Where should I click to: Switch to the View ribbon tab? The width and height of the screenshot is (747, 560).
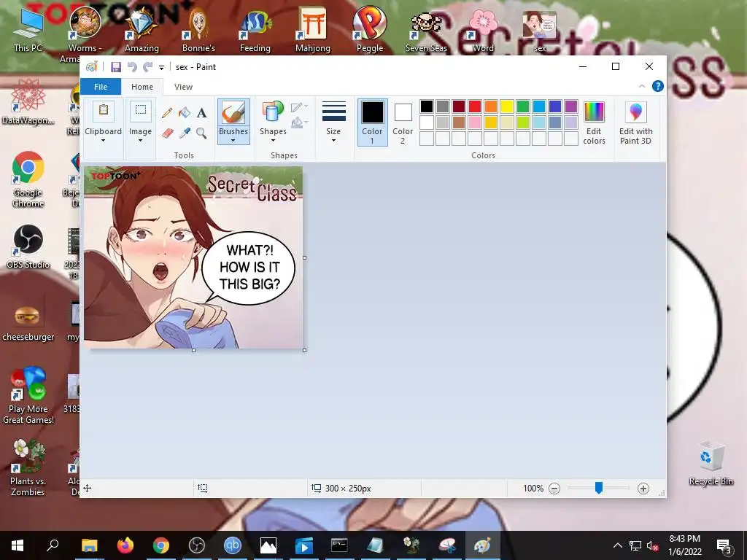pyautogui.click(x=183, y=87)
